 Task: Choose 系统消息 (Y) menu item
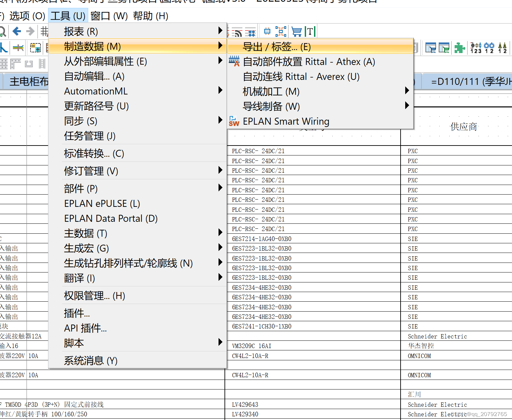tap(138, 361)
